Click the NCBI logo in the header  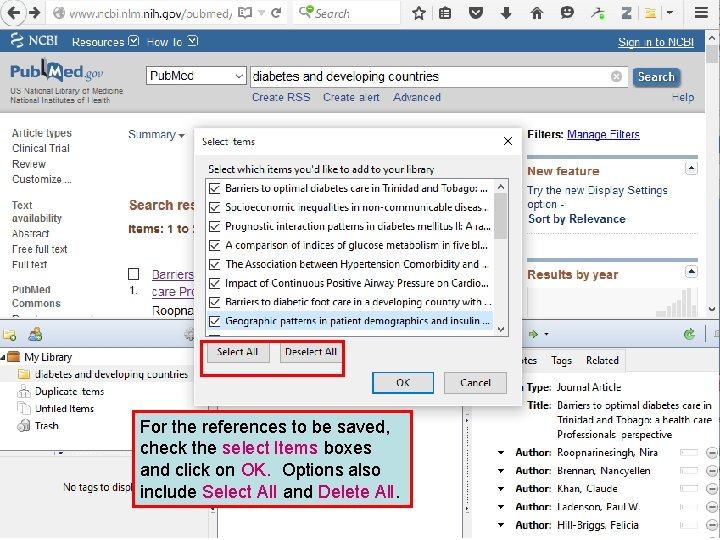point(34,41)
